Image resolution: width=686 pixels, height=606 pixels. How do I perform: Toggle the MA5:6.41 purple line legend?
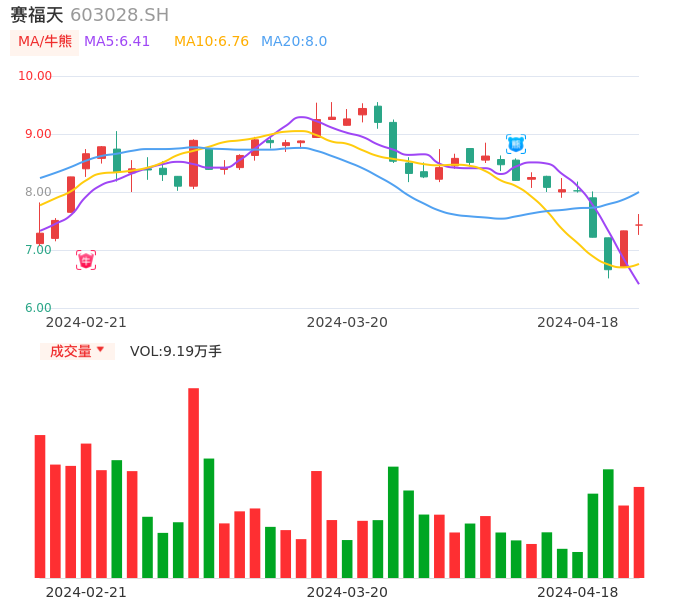point(117,42)
